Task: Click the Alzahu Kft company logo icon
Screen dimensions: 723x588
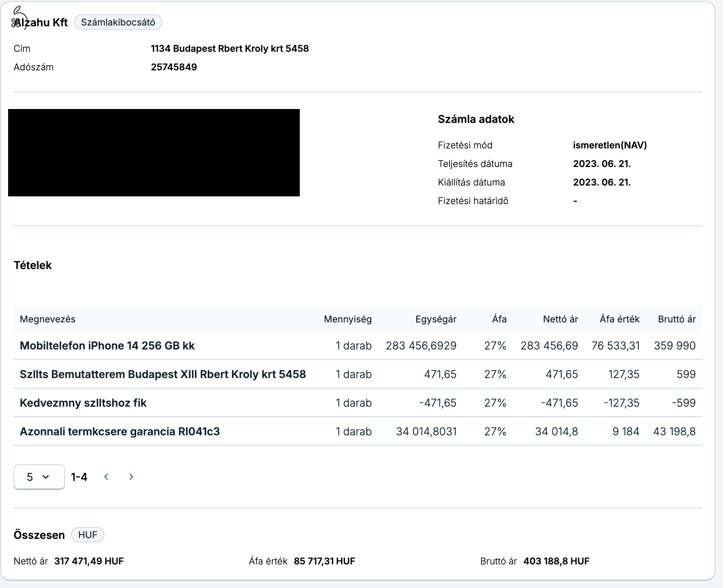Action: click(x=19, y=17)
